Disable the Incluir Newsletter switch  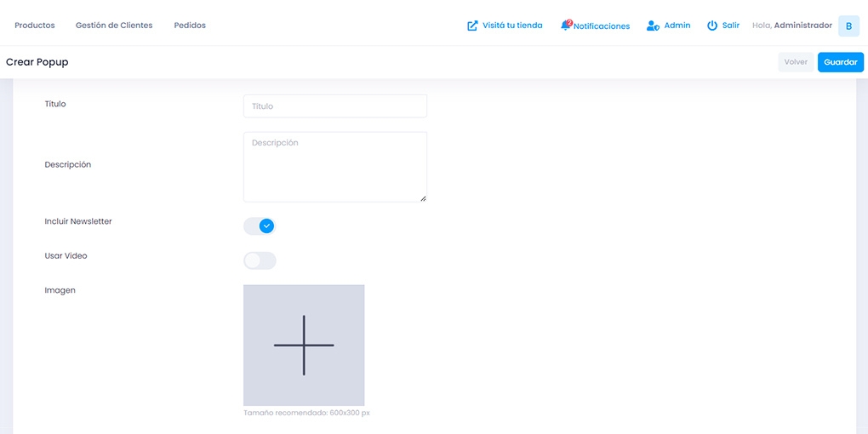click(x=260, y=226)
